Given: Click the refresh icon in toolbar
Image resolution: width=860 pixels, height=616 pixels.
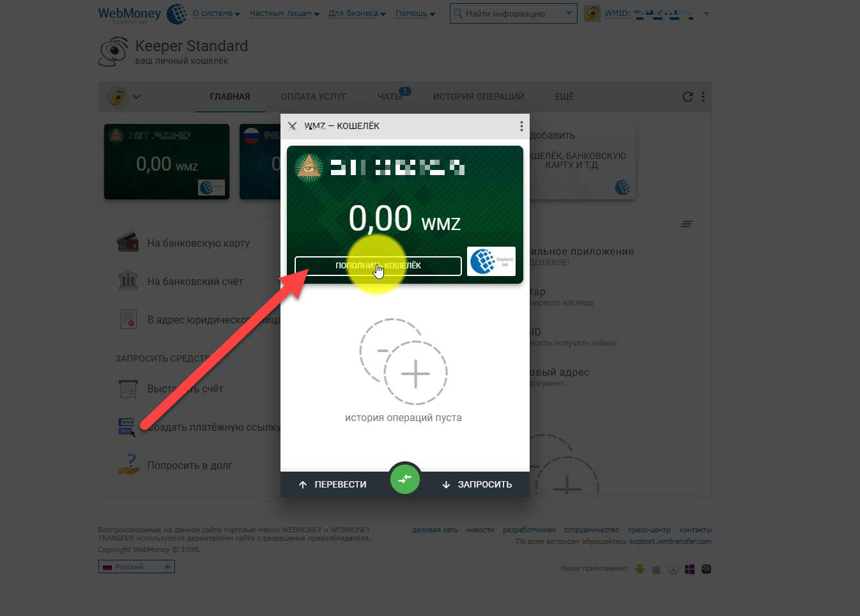Looking at the screenshot, I should tap(687, 96).
